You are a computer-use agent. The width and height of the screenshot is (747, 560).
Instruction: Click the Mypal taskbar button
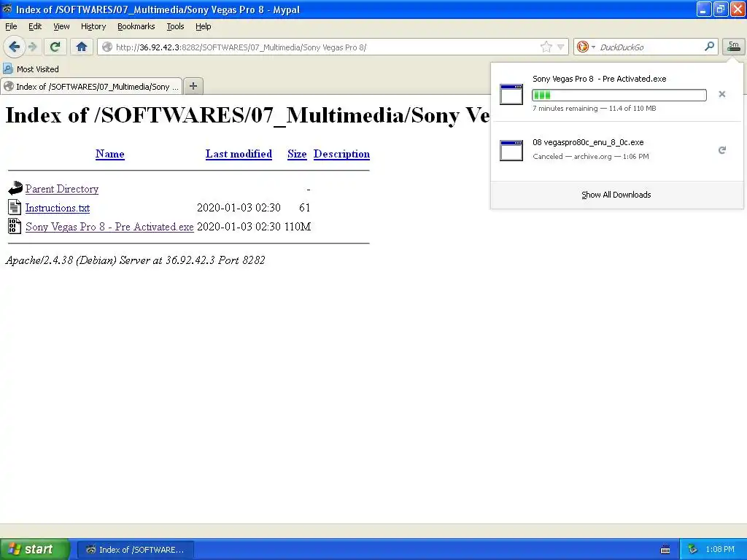click(135, 550)
